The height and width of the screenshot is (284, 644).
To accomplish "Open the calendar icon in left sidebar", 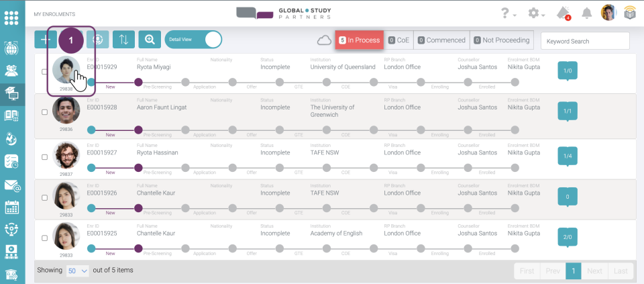I will coord(12,207).
